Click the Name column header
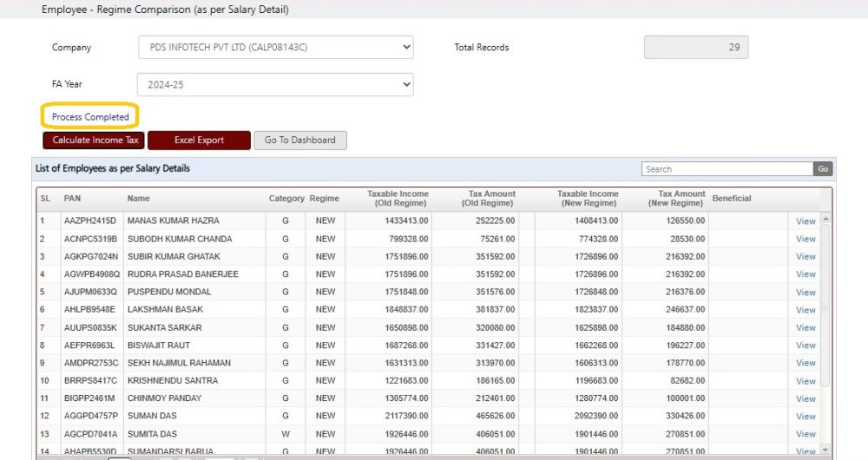The height and width of the screenshot is (460, 868). pos(138,198)
